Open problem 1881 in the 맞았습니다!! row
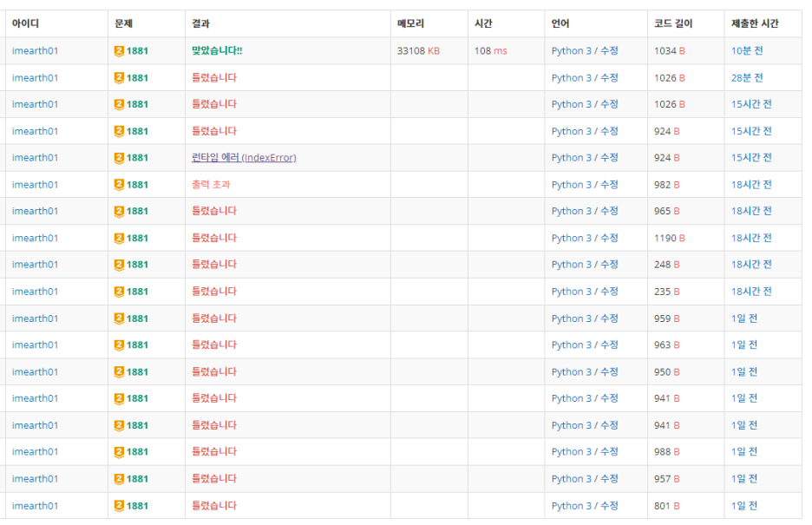This screenshot has height=525, width=812. pyautogui.click(x=137, y=50)
